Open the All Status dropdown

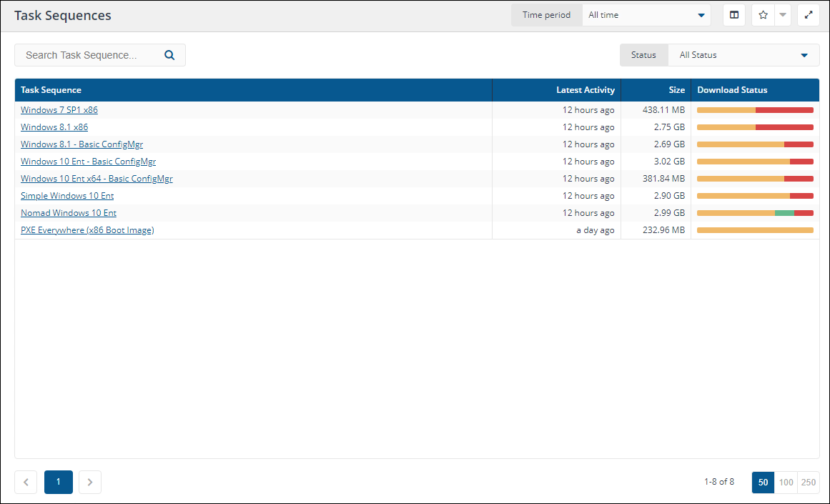tap(743, 55)
